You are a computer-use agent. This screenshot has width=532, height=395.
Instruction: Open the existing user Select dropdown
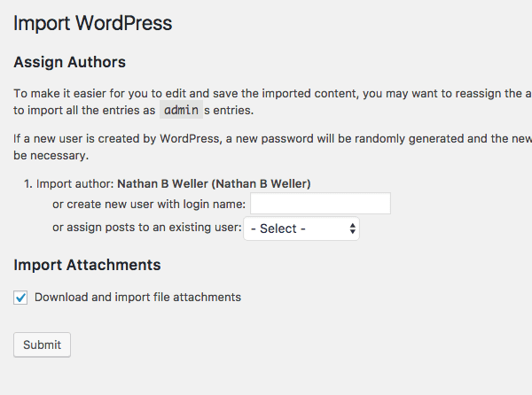click(x=300, y=228)
